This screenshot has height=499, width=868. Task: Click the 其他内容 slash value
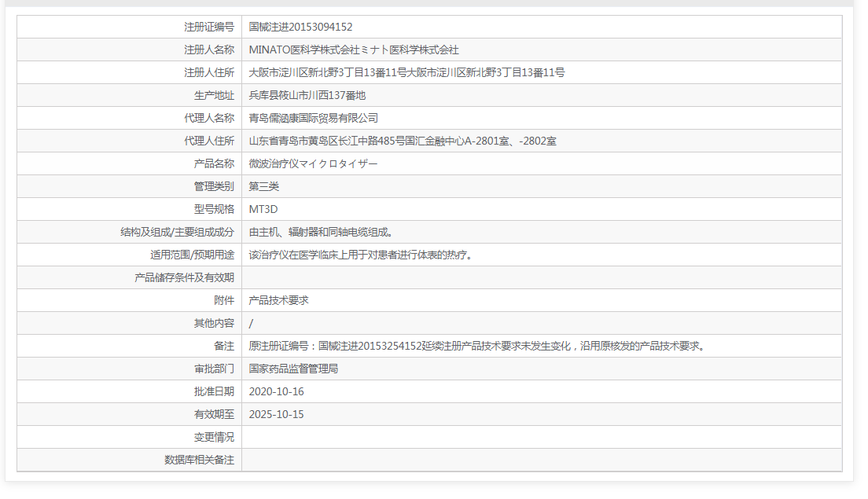point(249,322)
